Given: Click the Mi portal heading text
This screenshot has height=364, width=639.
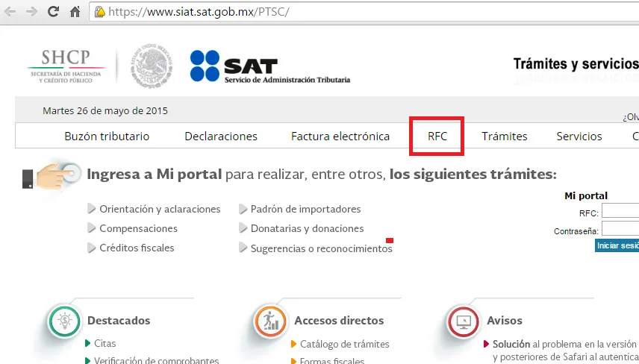Looking at the screenshot, I should (x=586, y=196).
